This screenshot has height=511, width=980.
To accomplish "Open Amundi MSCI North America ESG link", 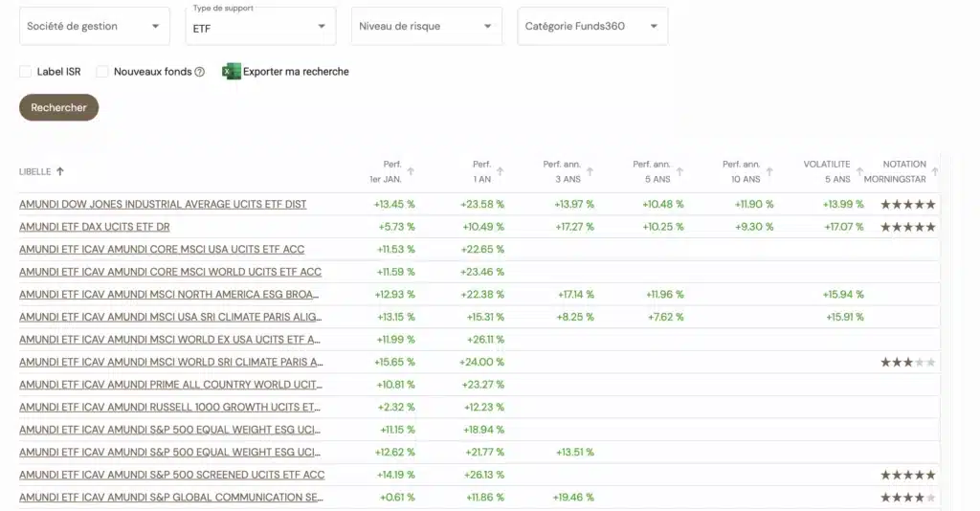I will (x=168, y=294).
